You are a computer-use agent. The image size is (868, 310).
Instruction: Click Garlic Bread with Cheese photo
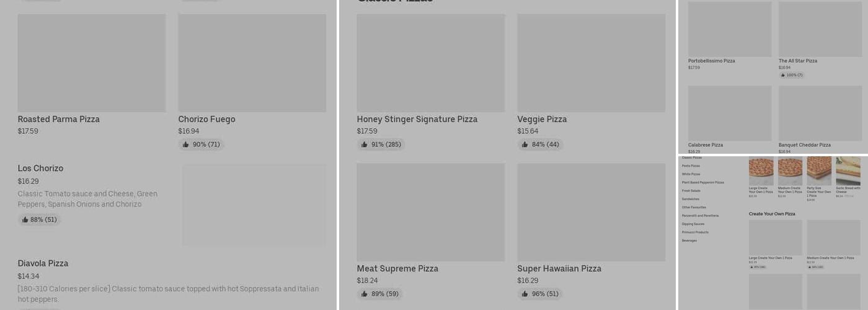pos(848,170)
